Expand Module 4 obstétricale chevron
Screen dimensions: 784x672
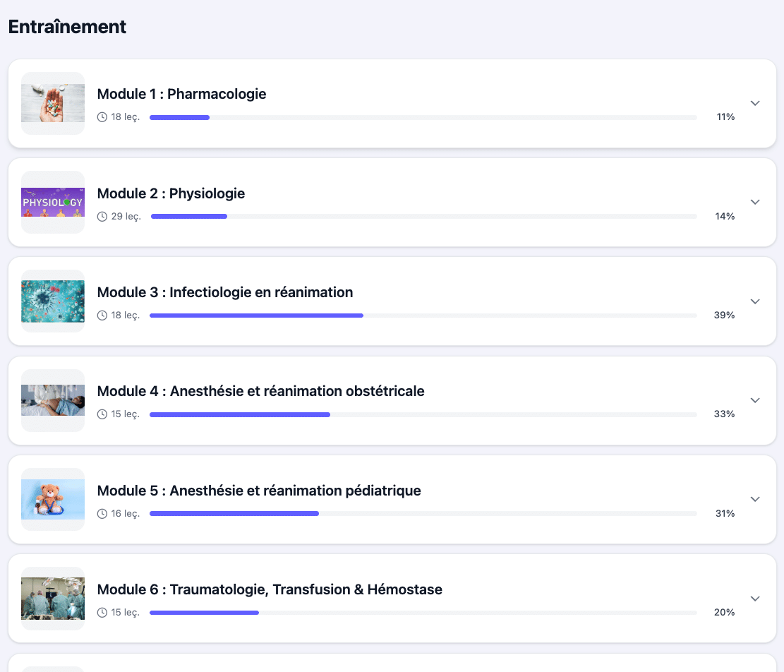coord(755,400)
